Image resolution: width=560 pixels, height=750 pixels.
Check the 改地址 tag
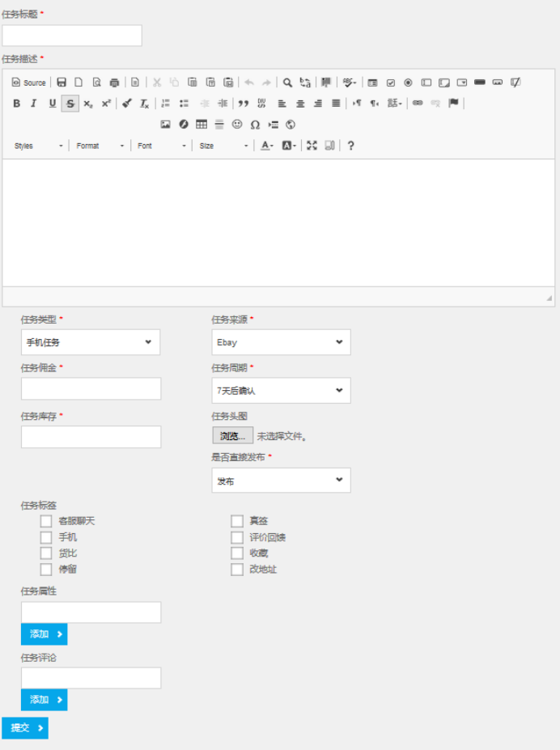237,570
